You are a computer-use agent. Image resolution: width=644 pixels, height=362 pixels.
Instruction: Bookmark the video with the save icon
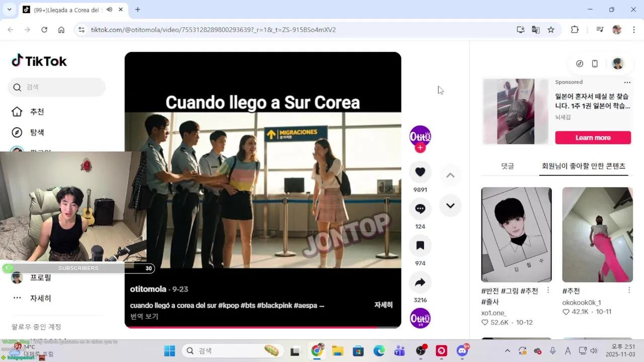(420, 245)
